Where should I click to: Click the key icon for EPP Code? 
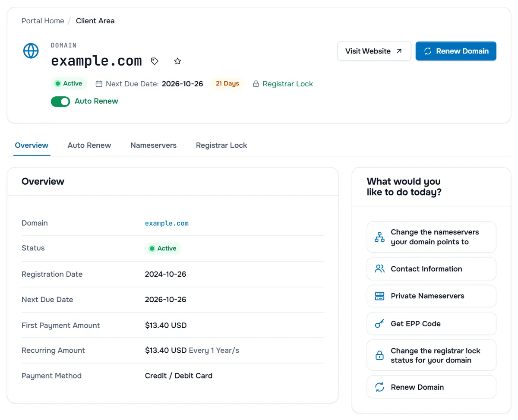pyautogui.click(x=379, y=324)
